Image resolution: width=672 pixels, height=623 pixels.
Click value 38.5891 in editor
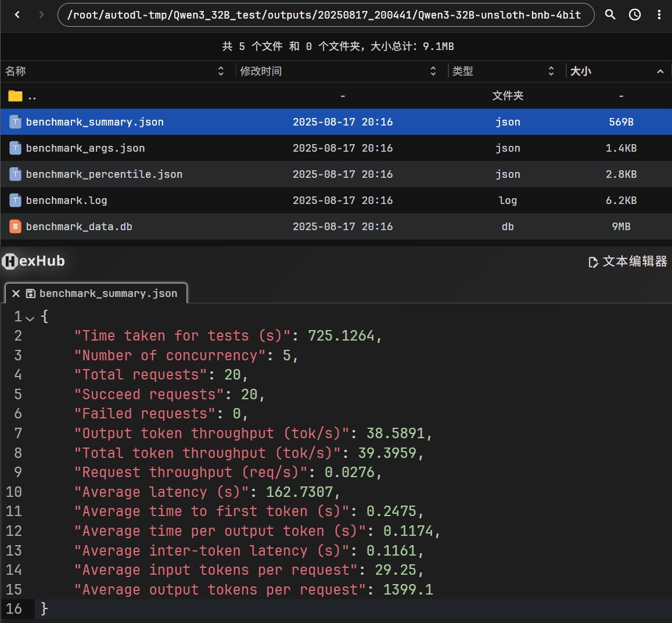click(396, 434)
